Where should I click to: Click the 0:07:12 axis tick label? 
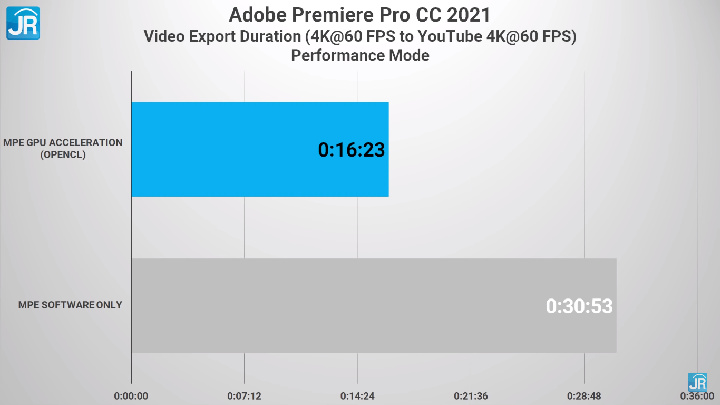244,396
